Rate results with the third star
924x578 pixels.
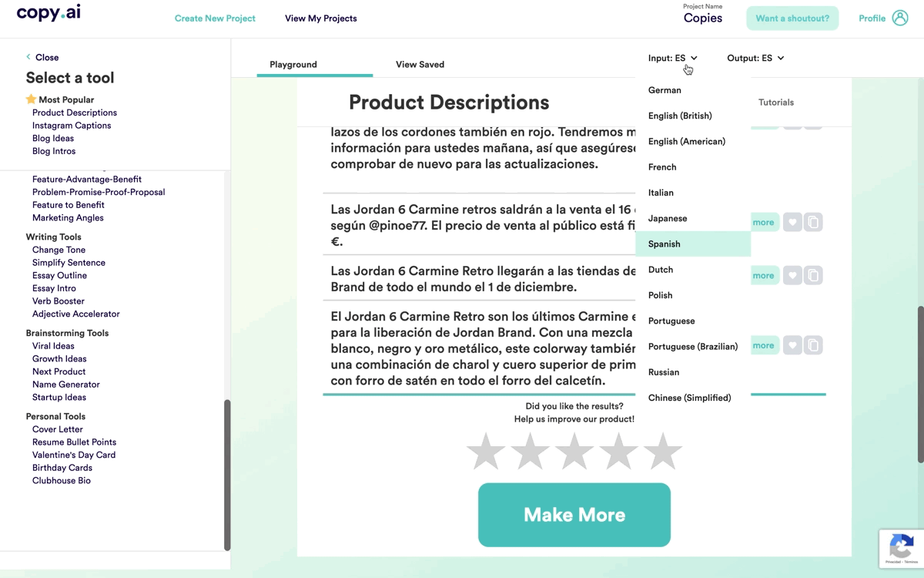coord(574,451)
